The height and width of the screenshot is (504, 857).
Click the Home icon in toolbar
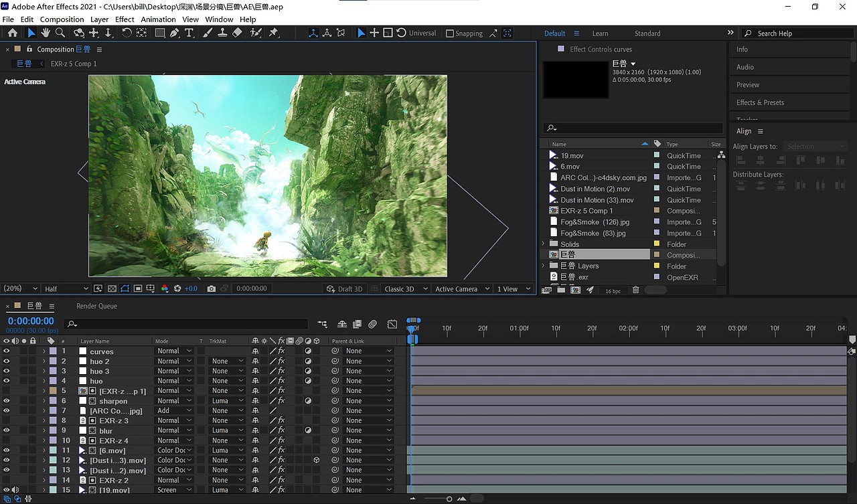coord(12,33)
